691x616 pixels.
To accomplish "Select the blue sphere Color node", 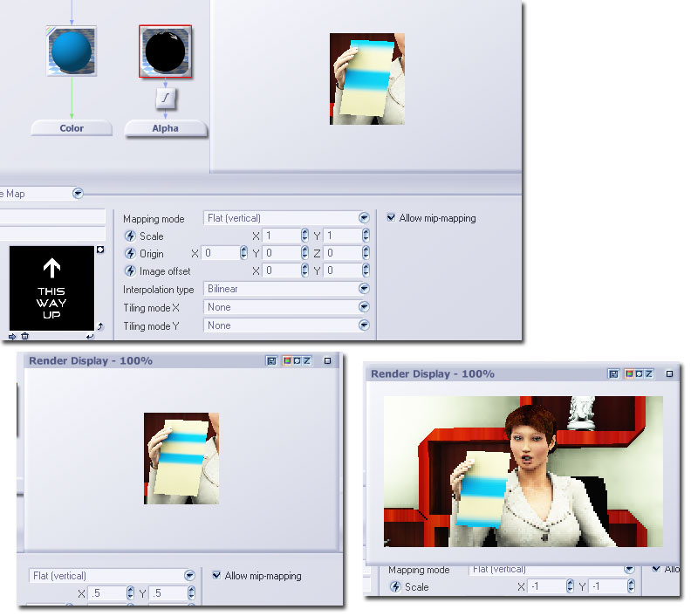I will coord(71,51).
